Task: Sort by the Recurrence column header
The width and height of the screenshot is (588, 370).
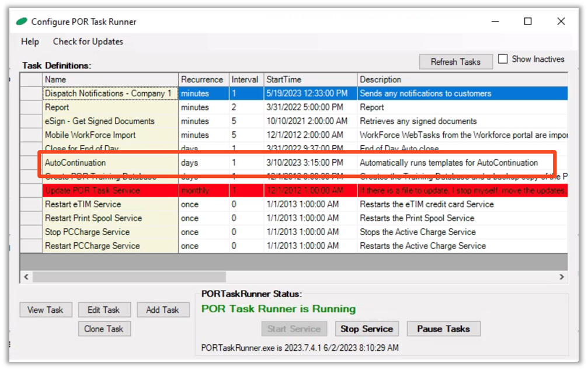Action: point(202,79)
